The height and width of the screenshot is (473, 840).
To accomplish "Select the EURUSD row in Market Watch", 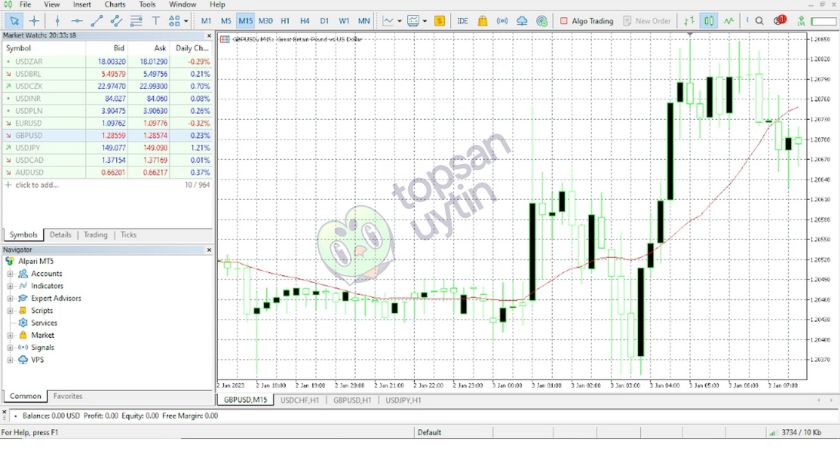I will point(30,122).
